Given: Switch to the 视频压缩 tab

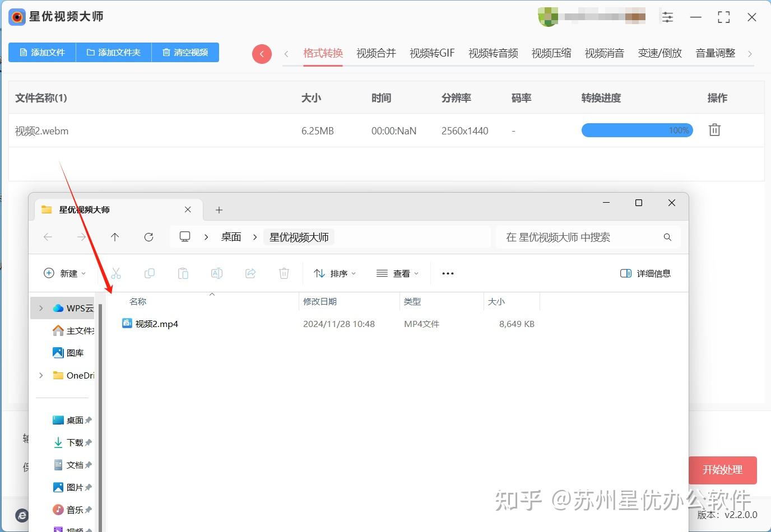Looking at the screenshot, I should coord(551,53).
